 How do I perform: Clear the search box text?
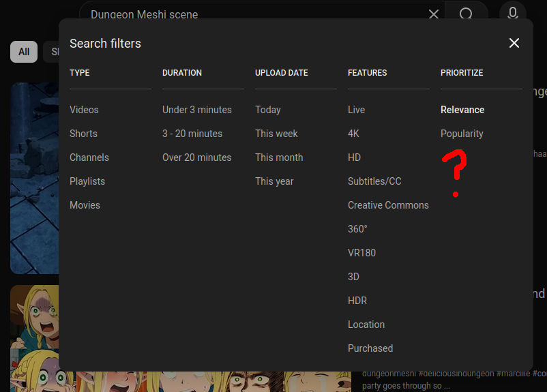click(x=434, y=14)
